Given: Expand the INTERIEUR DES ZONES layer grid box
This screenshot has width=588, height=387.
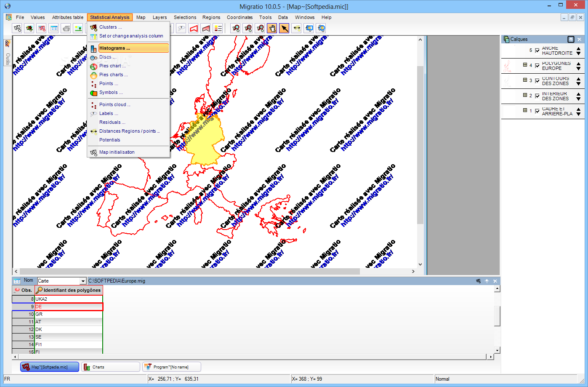Looking at the screenshot, I should point(525,95).
